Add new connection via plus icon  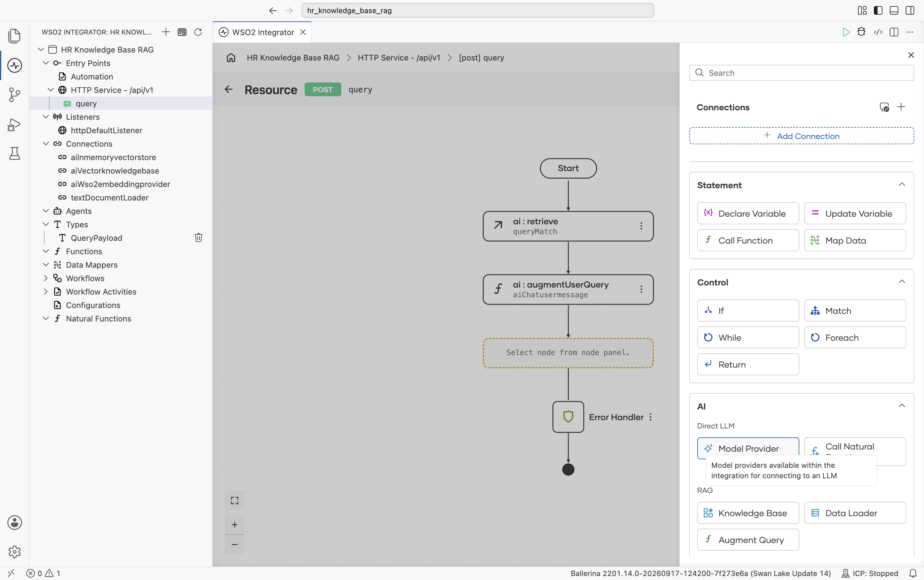[901, 107]
